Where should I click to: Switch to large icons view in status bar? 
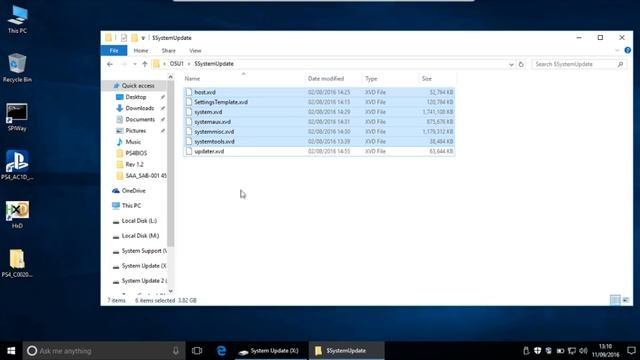(626, 300)
